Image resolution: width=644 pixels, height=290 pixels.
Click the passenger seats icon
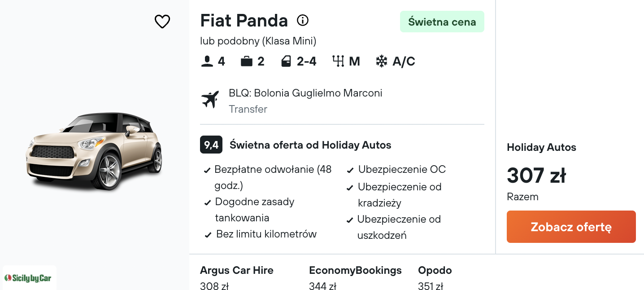click(207, 62)
